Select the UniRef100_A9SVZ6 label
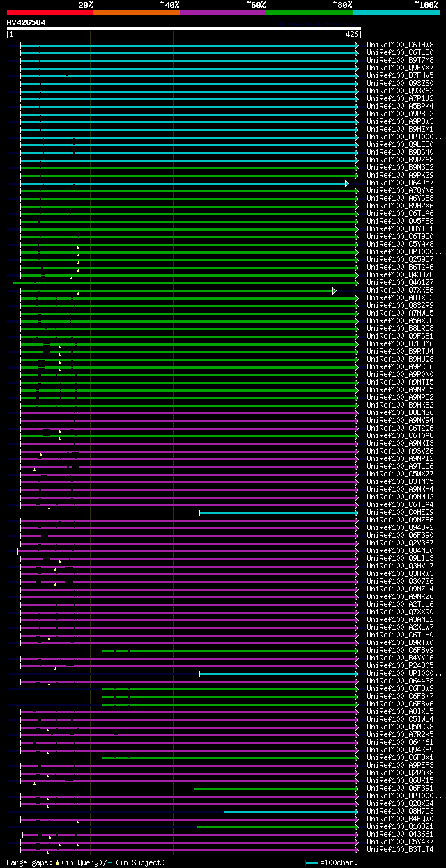 (400, 451)
